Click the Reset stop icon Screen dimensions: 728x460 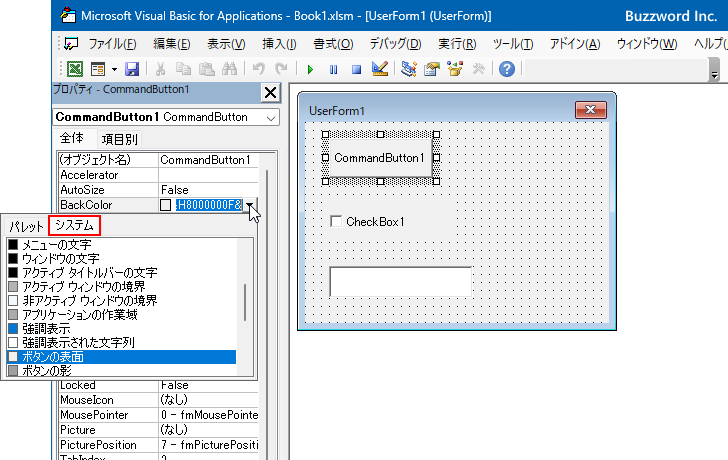tap(356, 70)
